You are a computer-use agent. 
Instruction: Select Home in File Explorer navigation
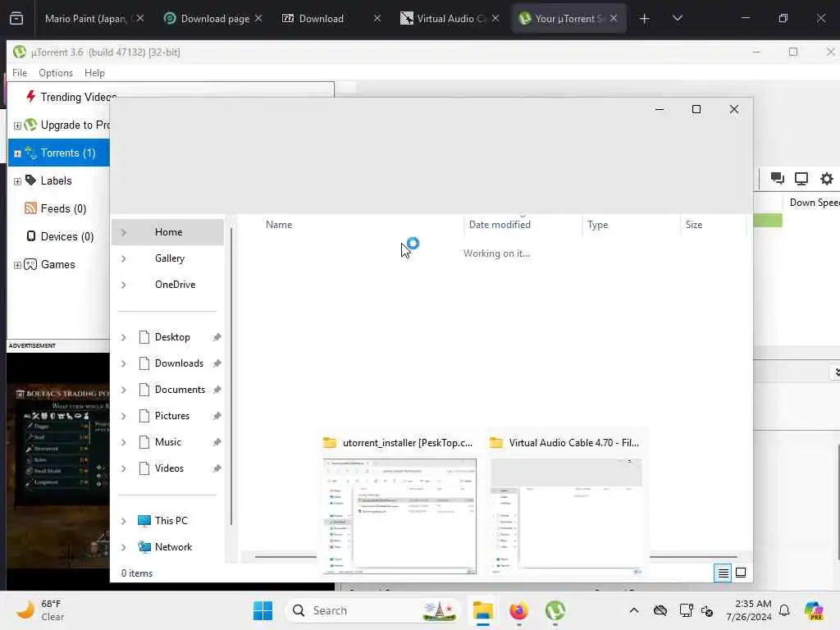[x=167, y=232]
